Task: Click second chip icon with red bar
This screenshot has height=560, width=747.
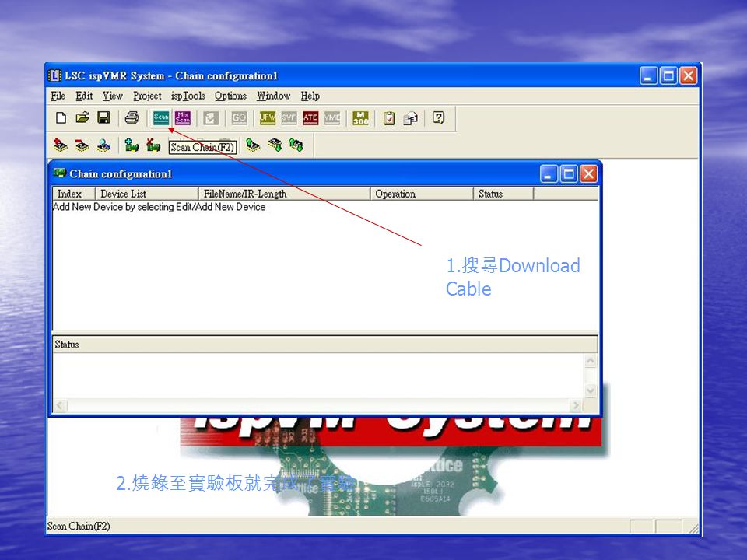Action: click(82, 145)
